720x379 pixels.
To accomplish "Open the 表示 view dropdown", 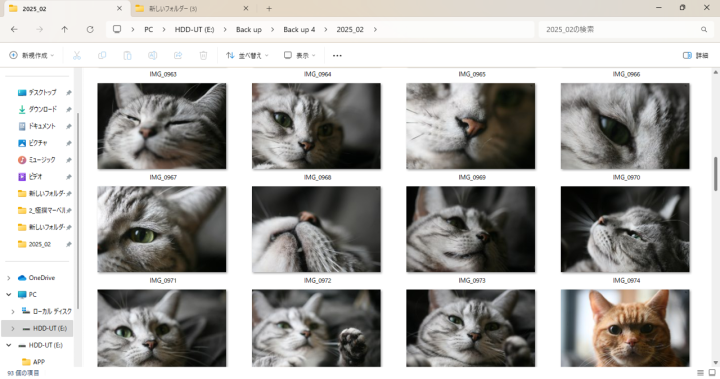I will 299,56.
